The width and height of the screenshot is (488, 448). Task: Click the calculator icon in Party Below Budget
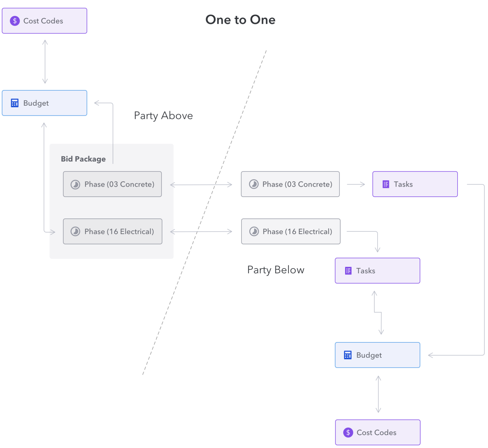click(347, 355)
